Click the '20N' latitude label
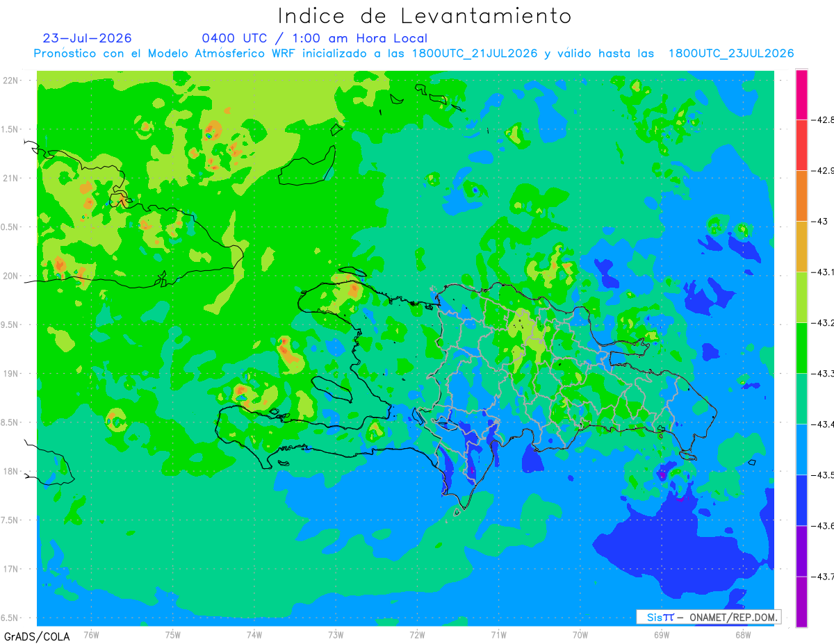Viewport: 834px width, 644px height. tap(11, 276)
